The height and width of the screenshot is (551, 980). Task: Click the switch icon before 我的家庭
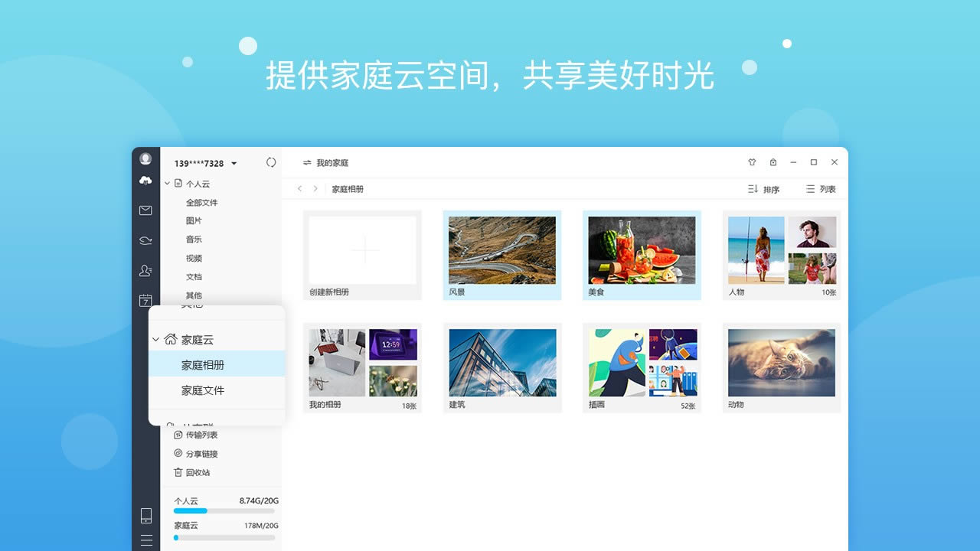click(307, 163)
